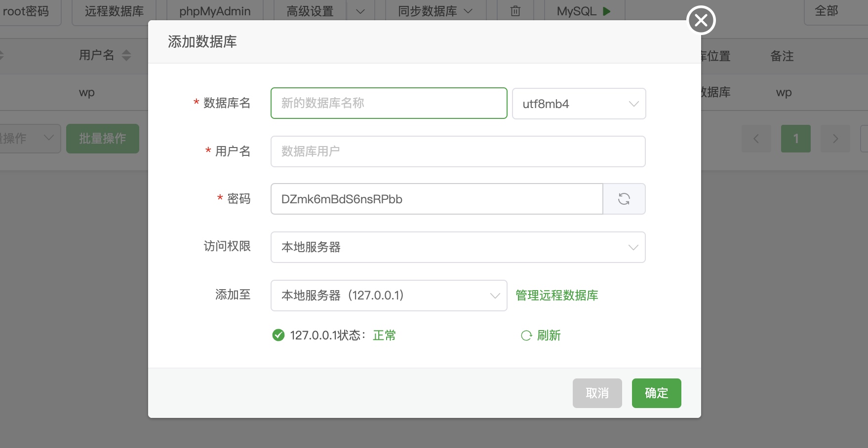Go to next page arrow
The width and height of the screenshot is (868, 448).
835,139
